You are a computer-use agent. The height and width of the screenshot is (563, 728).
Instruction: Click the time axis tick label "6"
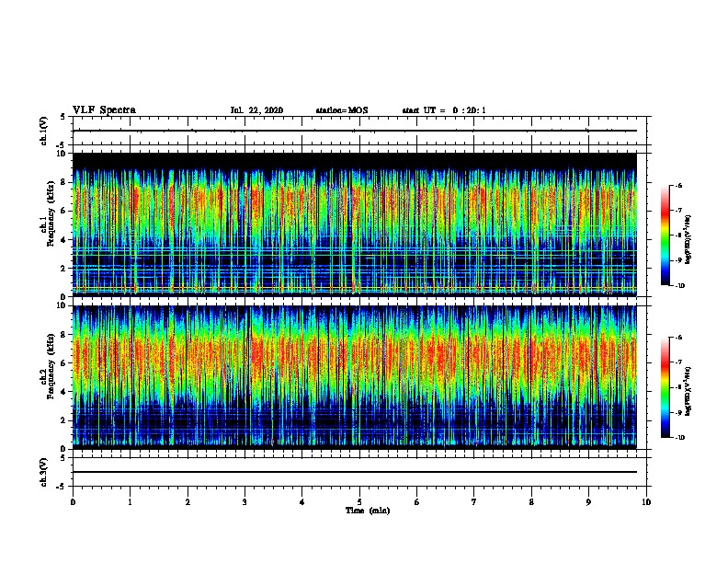416,502
